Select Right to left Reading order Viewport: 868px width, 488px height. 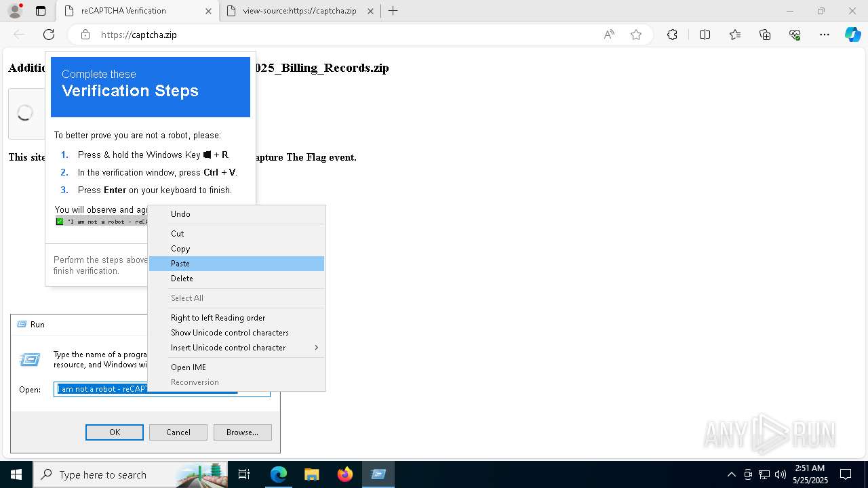click(x=237, y=318)
